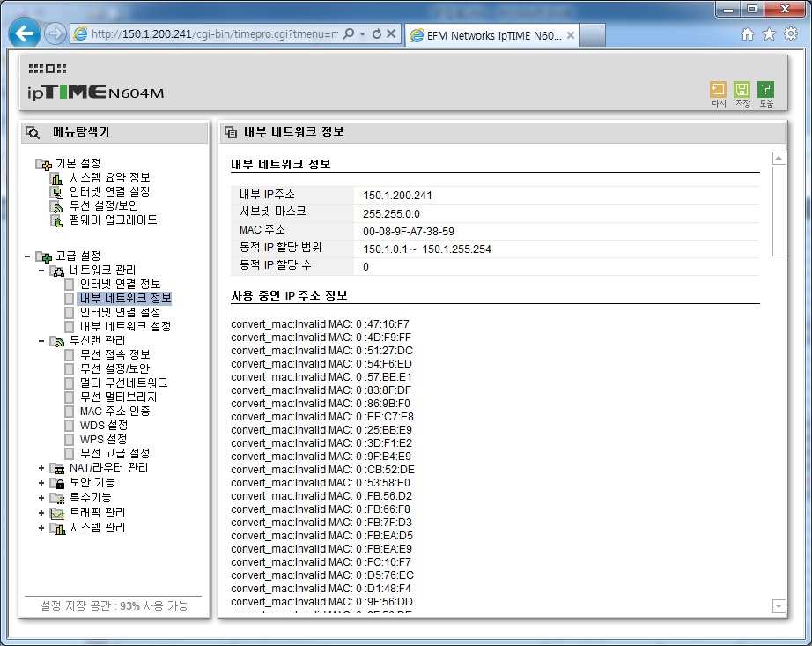Screen dimensions: 812x646
Task: Click the 기본 설정 folder icon
Action: tap(43, 164)
